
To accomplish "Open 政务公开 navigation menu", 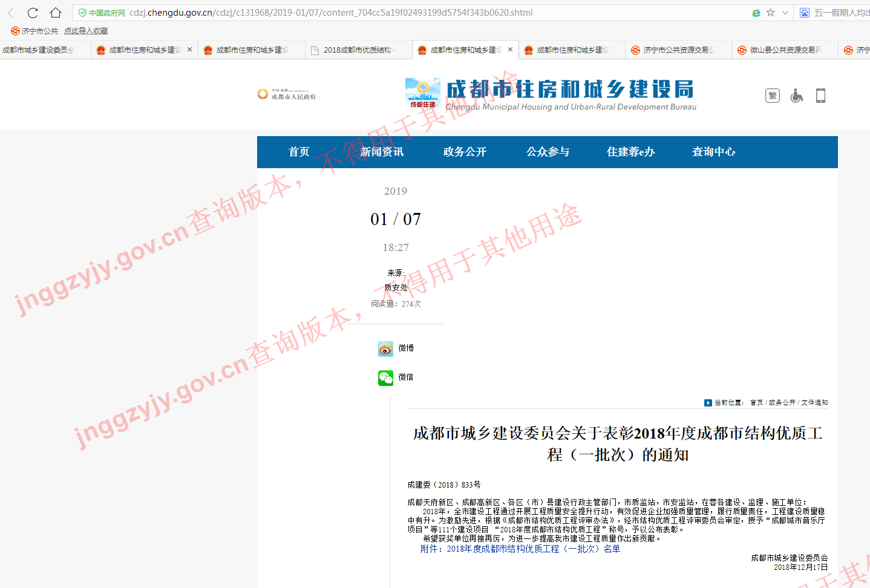I will tap(465, 152).
